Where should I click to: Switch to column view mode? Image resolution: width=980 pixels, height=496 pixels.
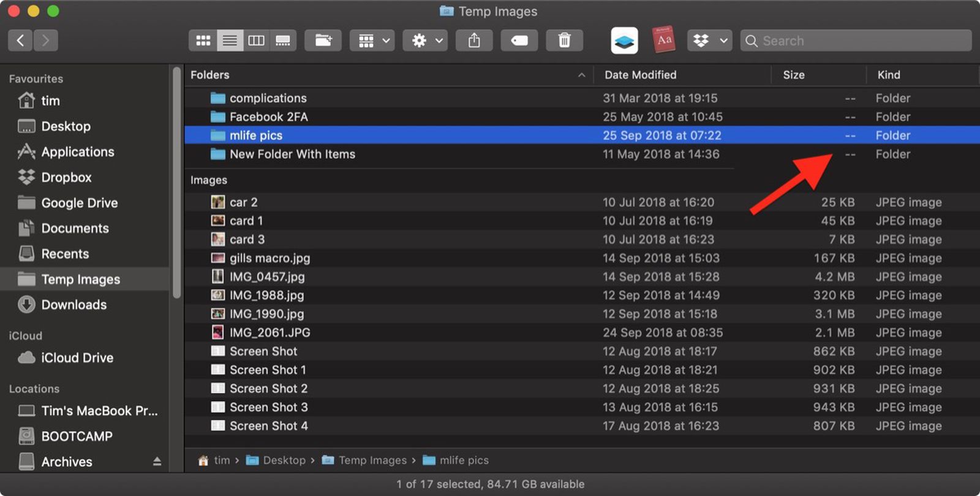click(x=256, y=41)
